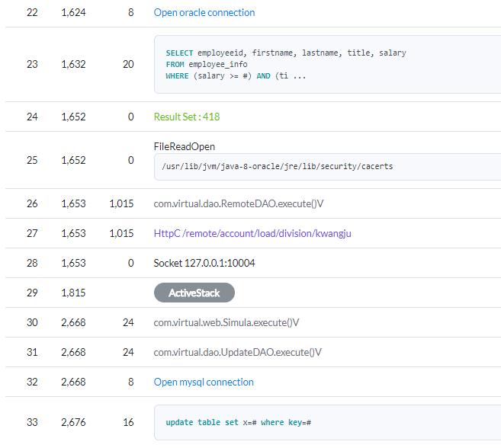Screen dimensions: 501x448
Task: Click step number 29
Action: coord(32,293)
